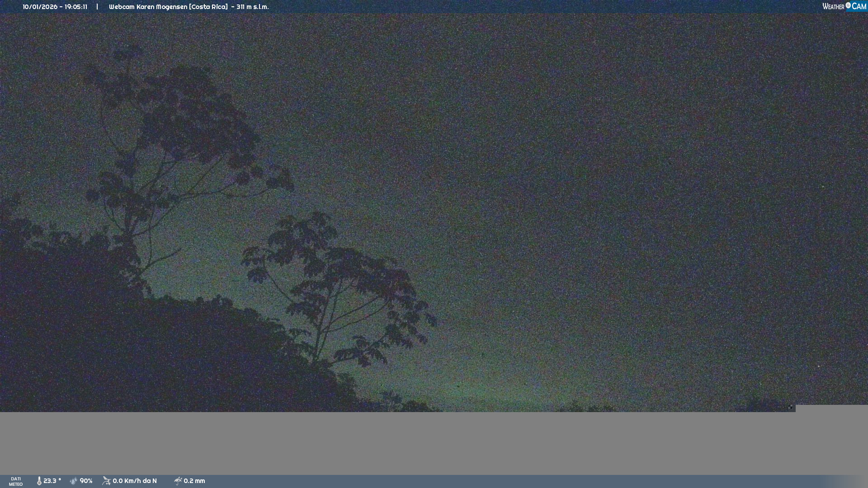The width and height of the screenshot is (868, 488).
Task: Click the rain umbrella precipitation icon
Action: pos(178,481)
